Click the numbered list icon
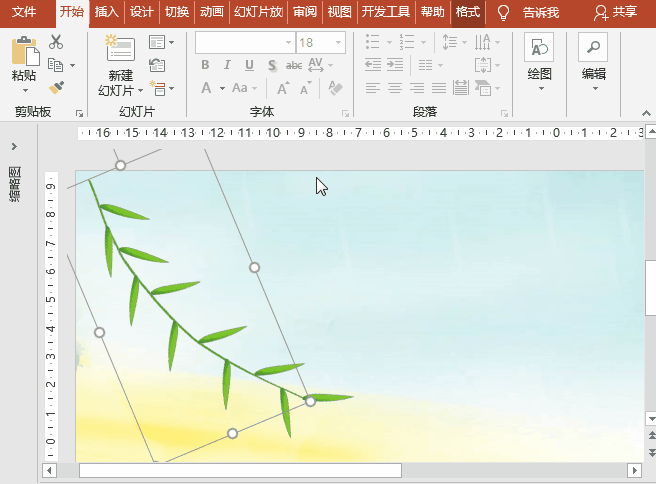656x484 pixels. [x=407, y=42]
